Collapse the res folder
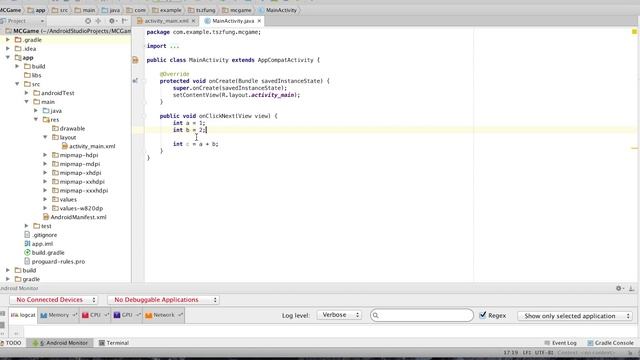The width and height of the screenshot is (640, 360). 36,120
